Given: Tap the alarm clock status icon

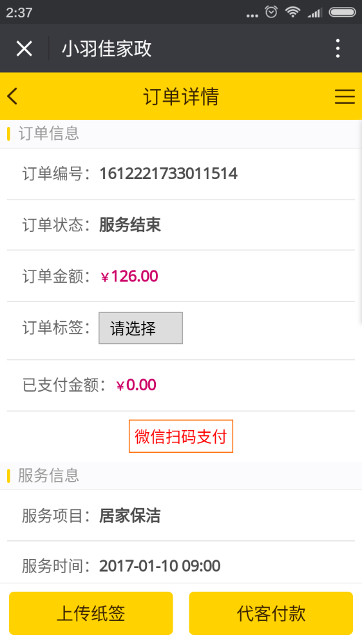Looking at the screenshot, I should pos(271,12).
